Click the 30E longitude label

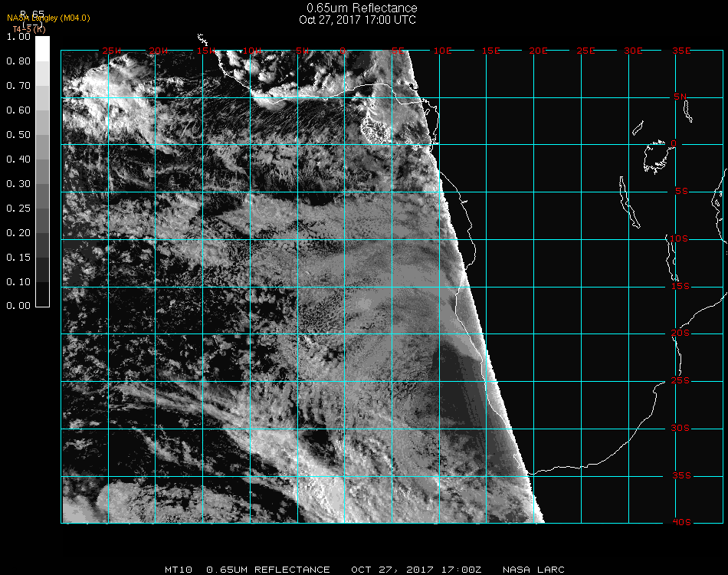(x=633, y=51)
